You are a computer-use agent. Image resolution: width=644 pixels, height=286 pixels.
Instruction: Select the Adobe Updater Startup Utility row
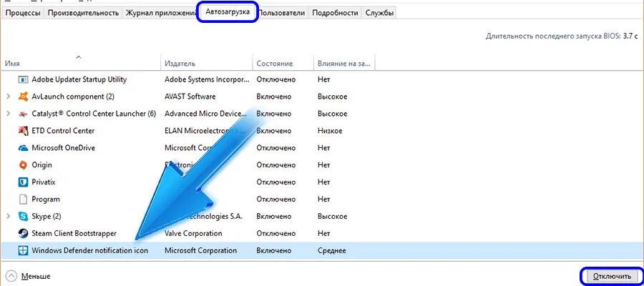click(x=322, y=79)
